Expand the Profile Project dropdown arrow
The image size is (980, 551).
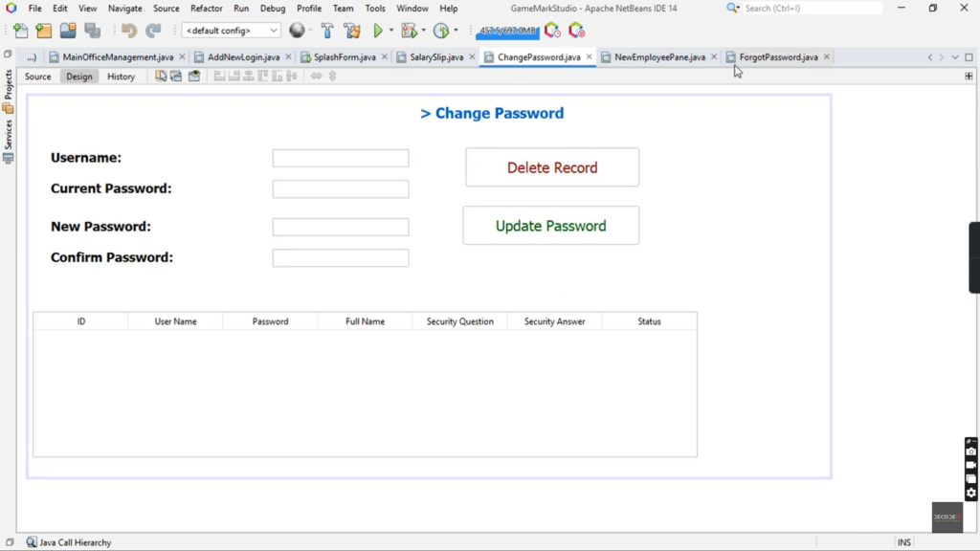tap(457, 31)
